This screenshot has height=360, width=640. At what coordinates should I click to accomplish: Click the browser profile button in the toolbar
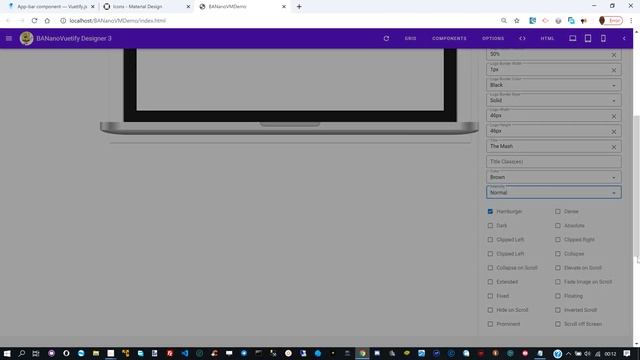tap(611, 20)
